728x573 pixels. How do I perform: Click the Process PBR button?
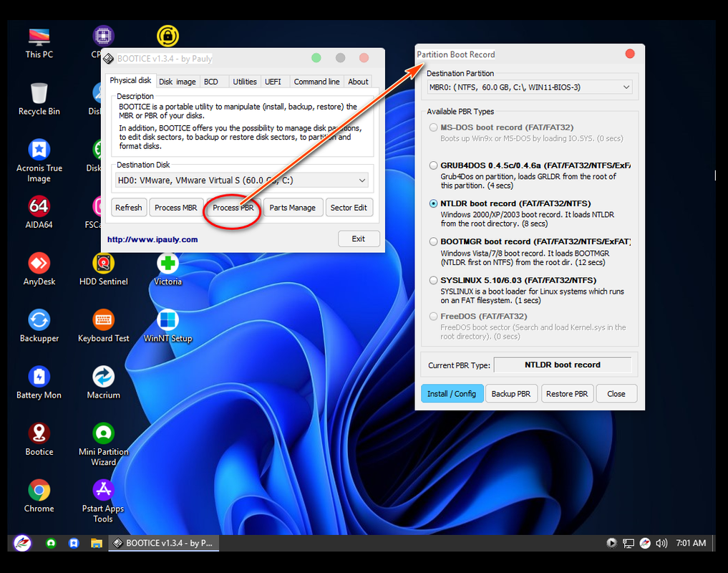pos(233,207)
